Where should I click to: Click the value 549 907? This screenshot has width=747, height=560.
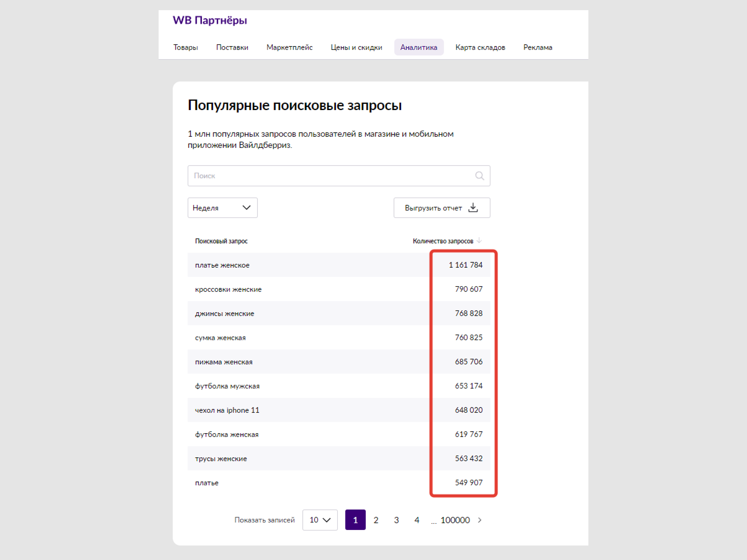469,483
